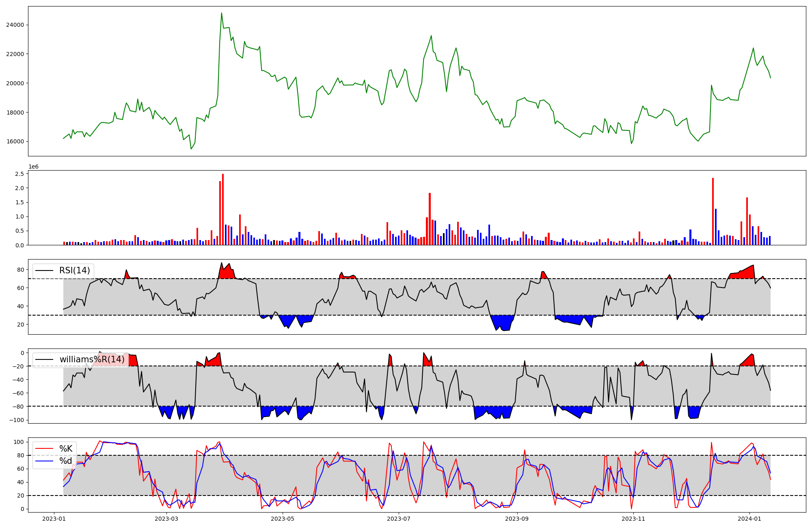
Task: Click the 0.5 volume axis label
Action: pos(19,231)
